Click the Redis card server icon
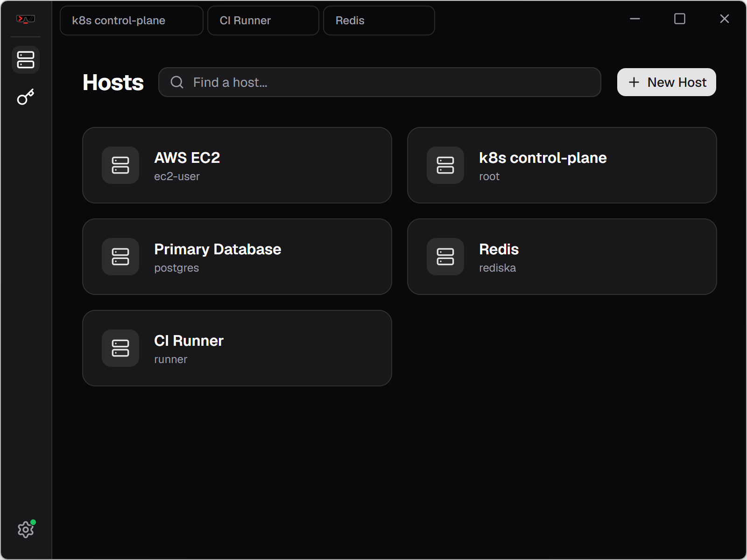Viewport: 747px width, 560px height. click(x=445, y=257)
